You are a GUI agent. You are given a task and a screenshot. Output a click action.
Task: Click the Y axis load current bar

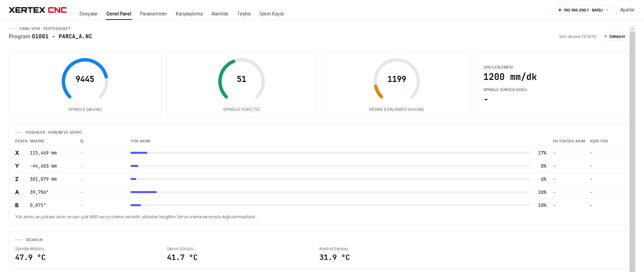[x=330, y=166]
